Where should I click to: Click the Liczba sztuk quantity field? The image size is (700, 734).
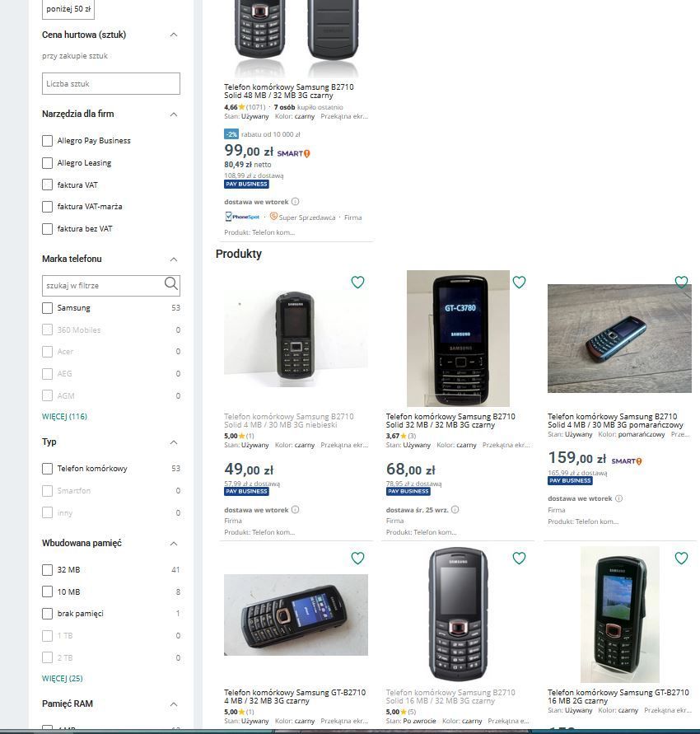111,83
